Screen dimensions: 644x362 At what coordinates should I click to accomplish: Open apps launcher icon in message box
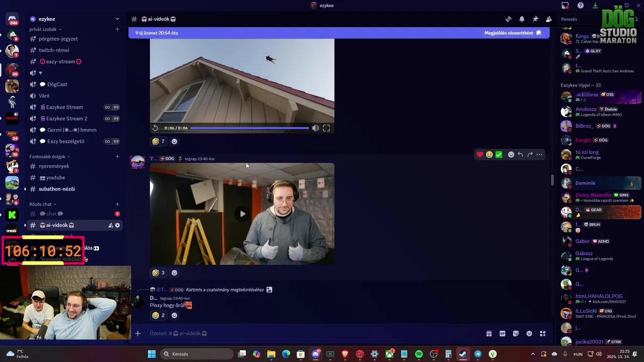click(542, 333)
